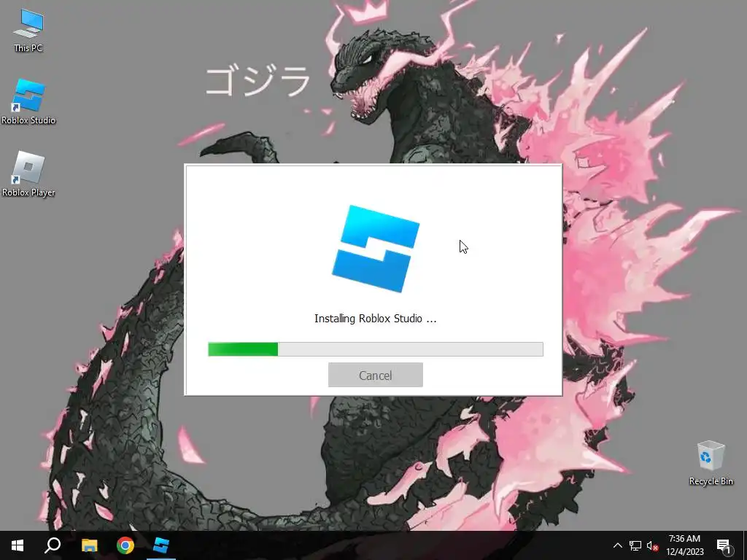Viewport: 747px width, 560px height.
Task: Open File Explorer from the taskbar
Action: (x=89, y=545)
